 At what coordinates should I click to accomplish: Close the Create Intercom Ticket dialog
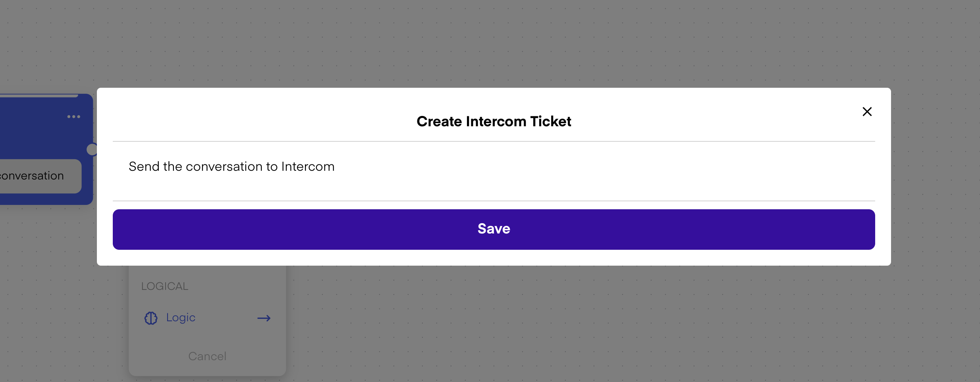[x=867, y=112]
